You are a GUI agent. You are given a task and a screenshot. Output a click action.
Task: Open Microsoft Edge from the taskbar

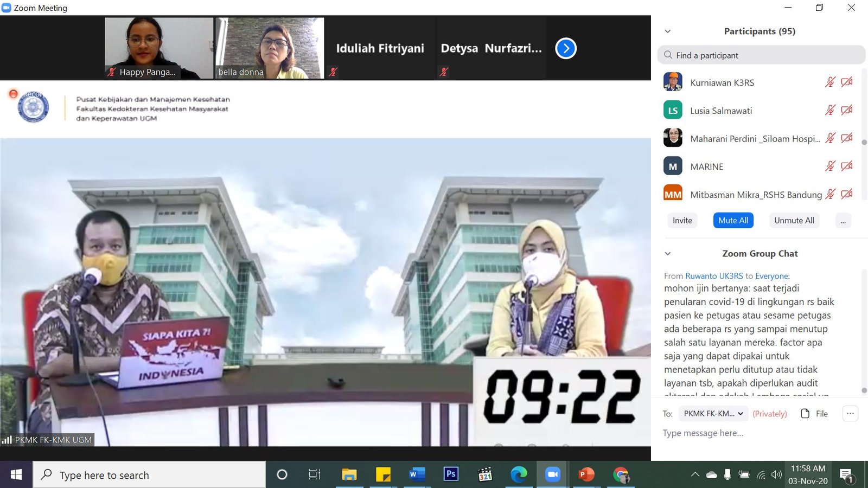[519, 474]
